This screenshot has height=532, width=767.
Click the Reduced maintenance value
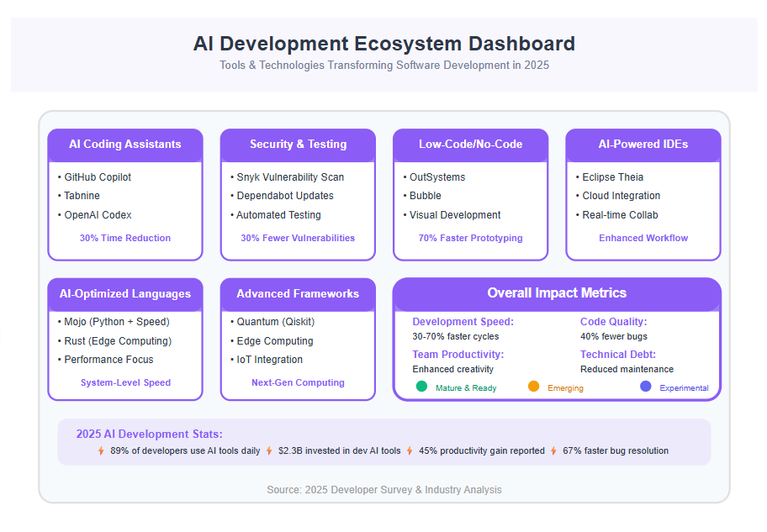[627, 369]
